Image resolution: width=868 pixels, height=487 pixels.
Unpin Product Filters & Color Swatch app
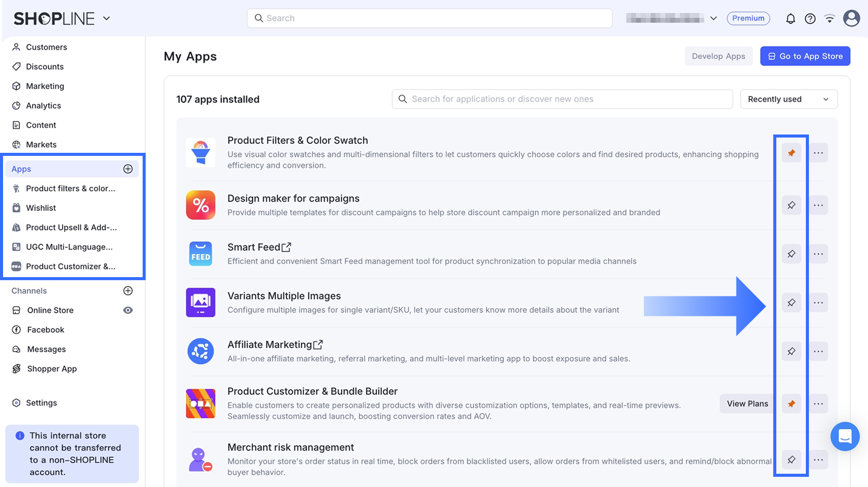[x=791, y=153]
